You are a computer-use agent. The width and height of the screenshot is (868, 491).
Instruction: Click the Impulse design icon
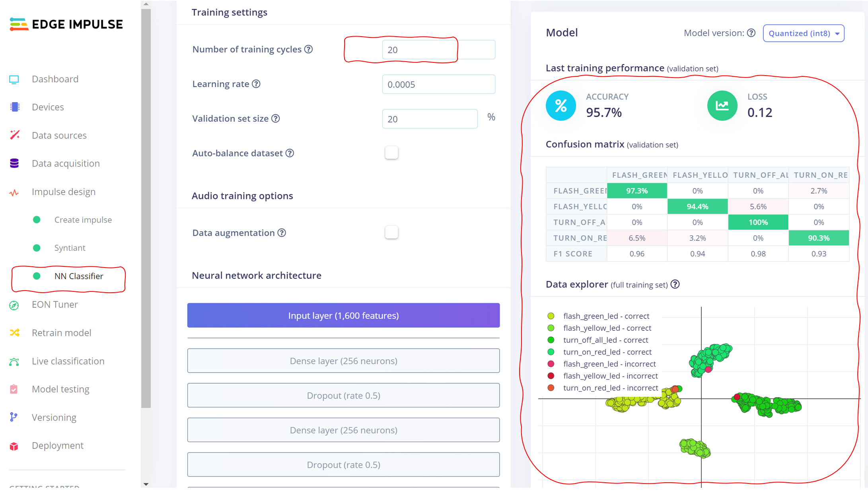point(14,191)
